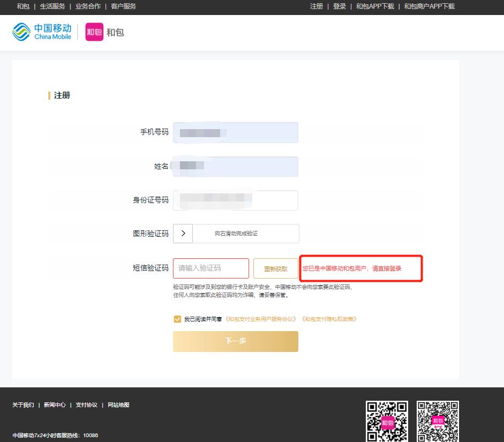The image size is (504, 442).
Task: Focus the 手机号码 input field
Action: 236,132
